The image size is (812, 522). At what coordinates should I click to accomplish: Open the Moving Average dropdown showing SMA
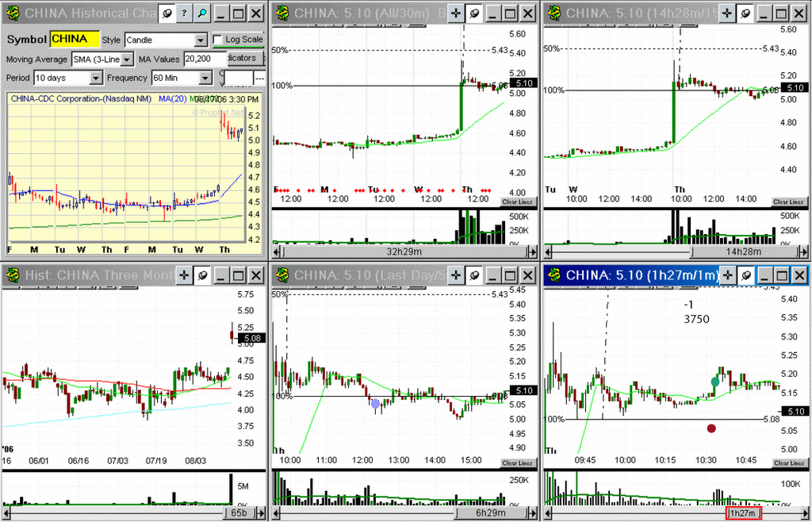(128, 59)
